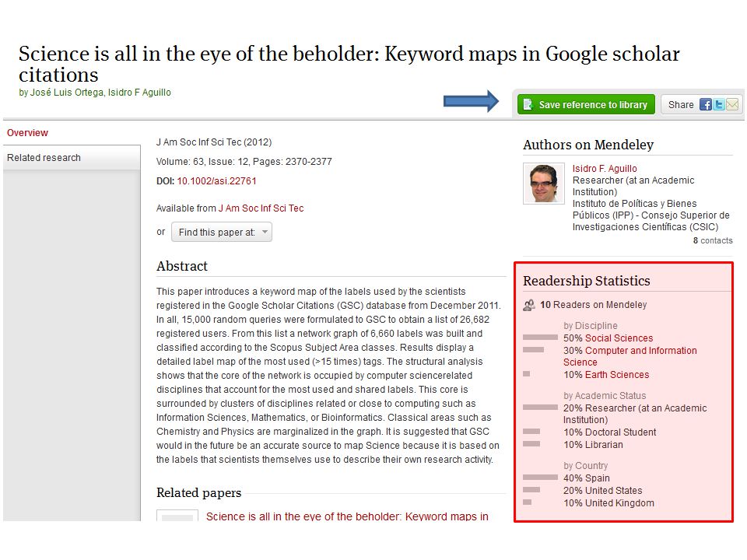Follow the J Am Soc Inf Sci Tec availability link
Image resolution: width=747 pixels, height=560 pixels.
coord(261,208)
